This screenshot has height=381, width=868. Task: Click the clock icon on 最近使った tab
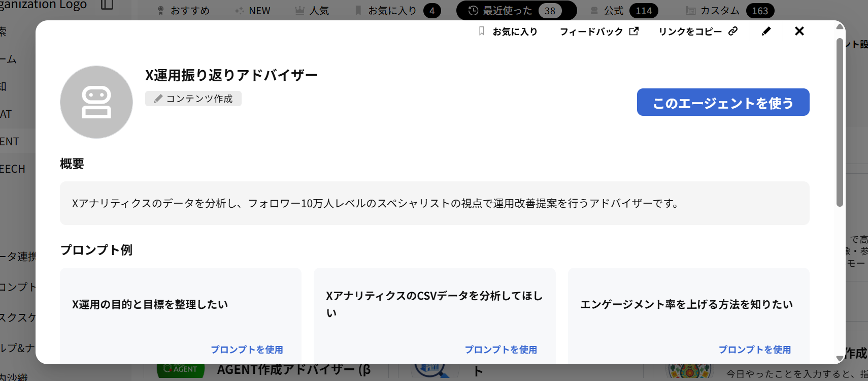[x=473, y=11]
